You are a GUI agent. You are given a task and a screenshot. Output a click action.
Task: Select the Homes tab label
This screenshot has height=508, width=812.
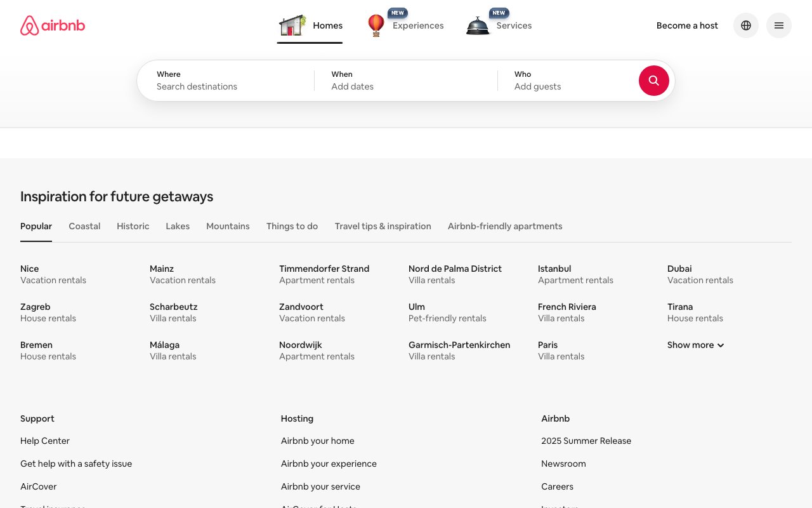pyautogui.click(x=328, y=25)
